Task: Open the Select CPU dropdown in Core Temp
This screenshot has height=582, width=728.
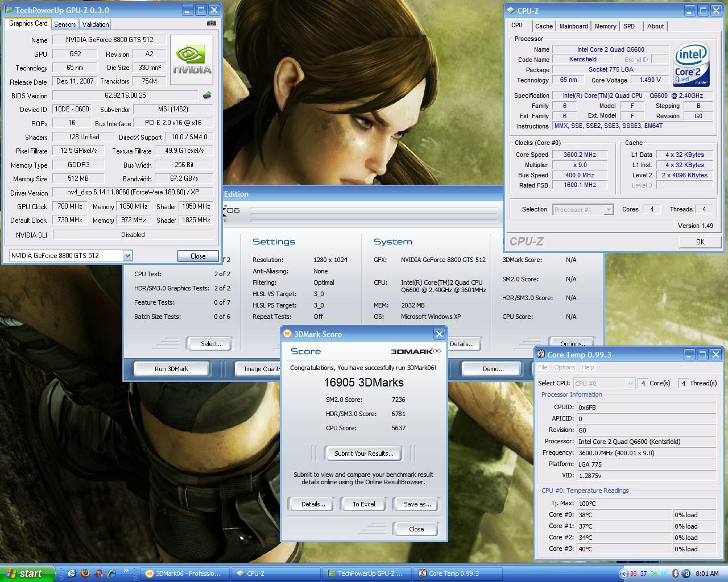Action: coord(630,384)
